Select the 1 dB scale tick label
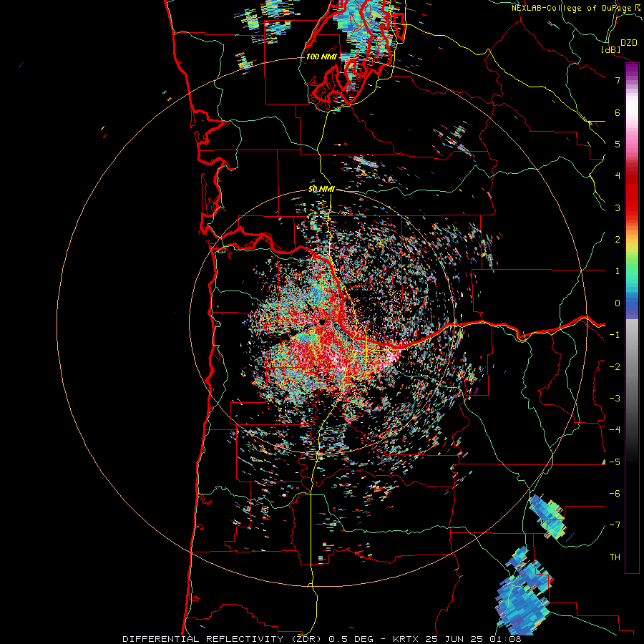Screen dimensions: 644x644 pyautogui.click(x=618, y=271)
